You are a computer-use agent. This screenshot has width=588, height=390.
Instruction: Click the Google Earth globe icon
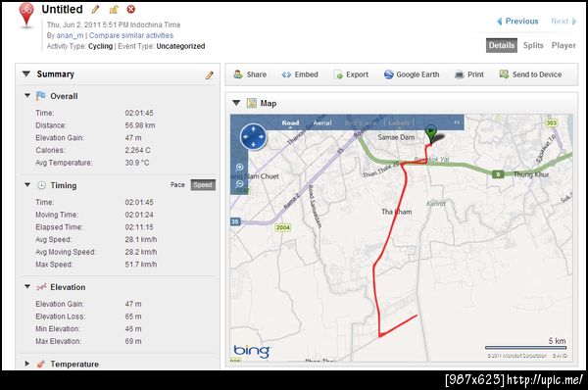(x=389, y=74)
